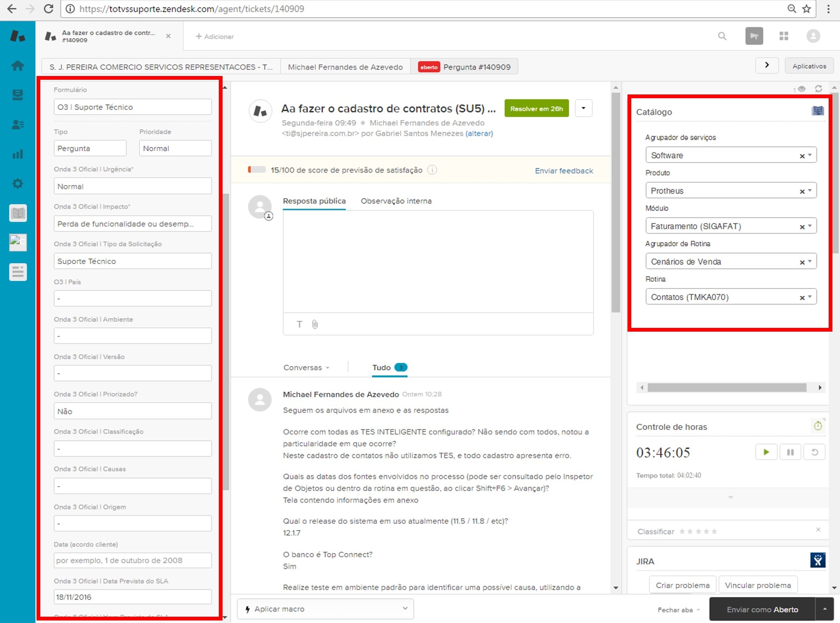
Task: Reset the Controle de horas timer
Action: [814, 452]
